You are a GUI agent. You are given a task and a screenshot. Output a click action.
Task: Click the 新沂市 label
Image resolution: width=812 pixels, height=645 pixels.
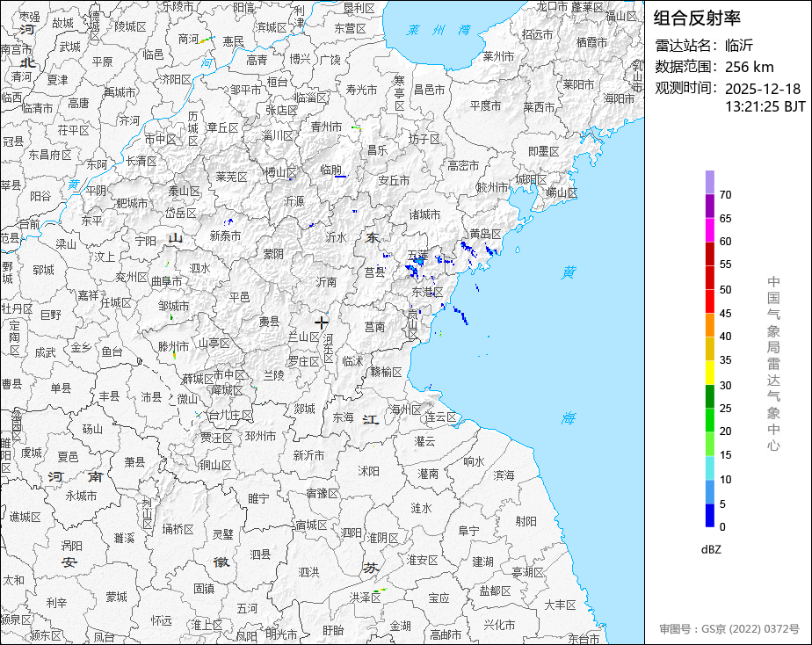point(308,455)
